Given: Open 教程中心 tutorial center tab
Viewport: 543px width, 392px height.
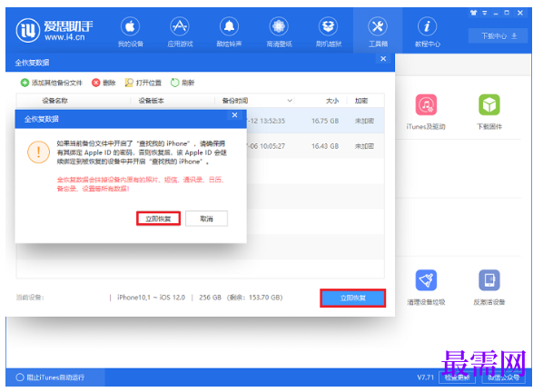Looking at the screenshot, I should pos(428,32).
